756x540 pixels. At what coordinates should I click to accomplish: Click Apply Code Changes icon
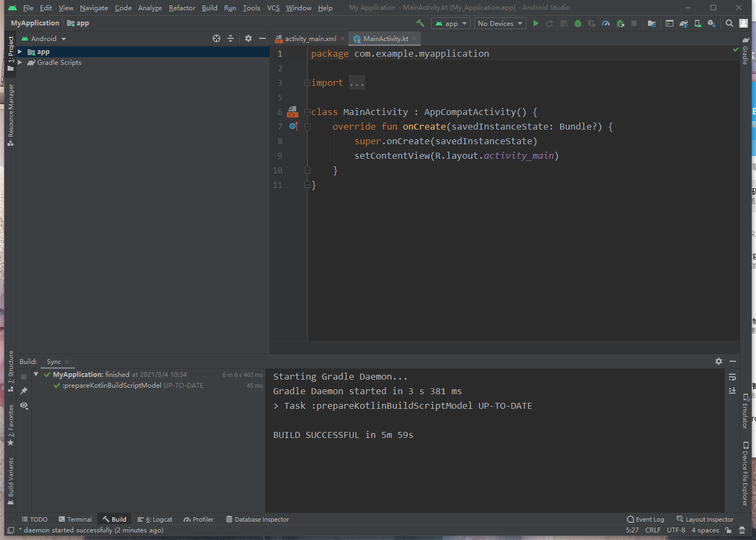(564, 23)
